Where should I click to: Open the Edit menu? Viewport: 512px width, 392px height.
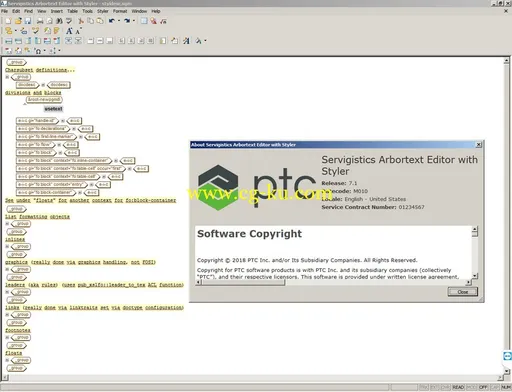click(x=16, y=11)
